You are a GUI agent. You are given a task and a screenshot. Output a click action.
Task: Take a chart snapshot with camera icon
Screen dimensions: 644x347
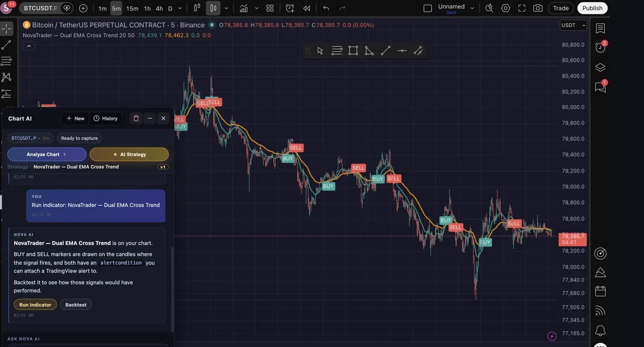click(x=538, y=8)
